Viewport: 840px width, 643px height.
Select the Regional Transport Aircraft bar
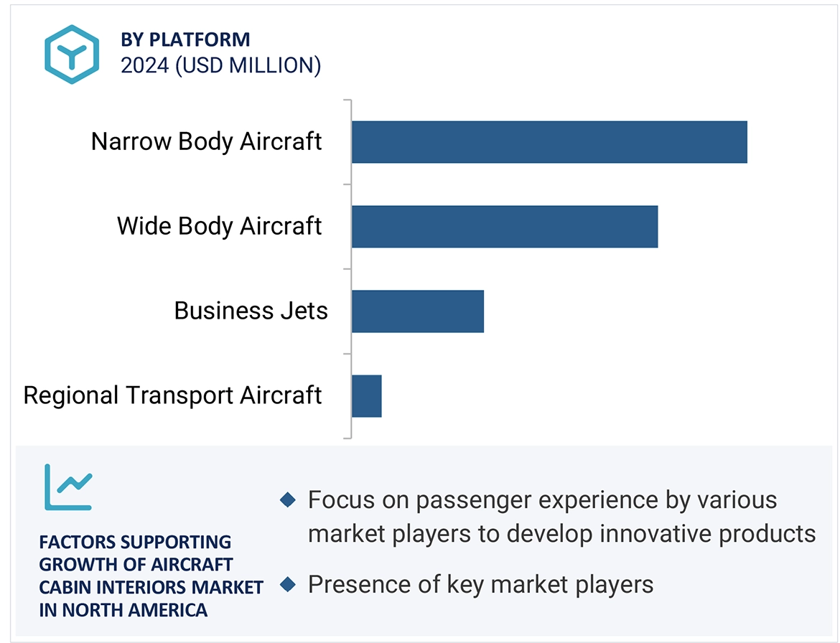click(367, 396)
